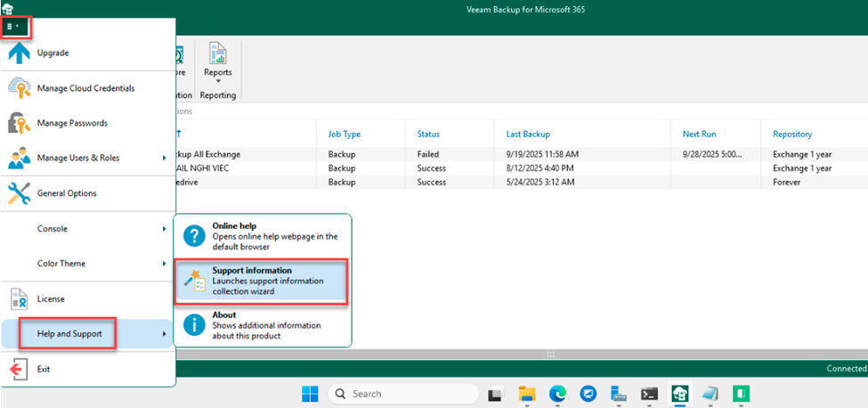Viewport: 868px width, 408px height.
Task: Select Manage Users & Roles icon
Action: (x=19, y=159)
